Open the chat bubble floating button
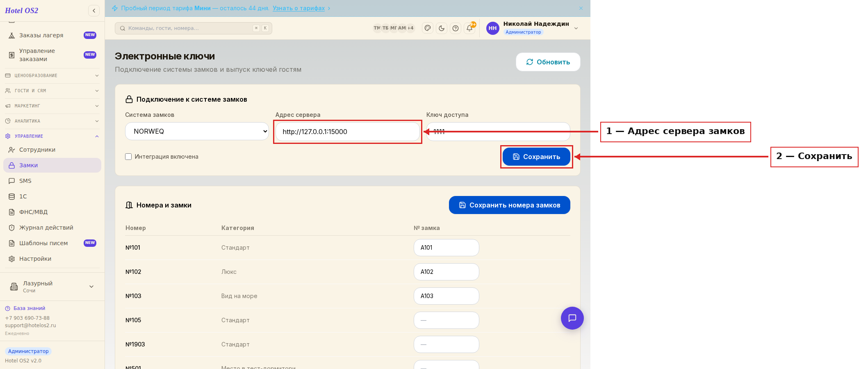 click(572, 318)
